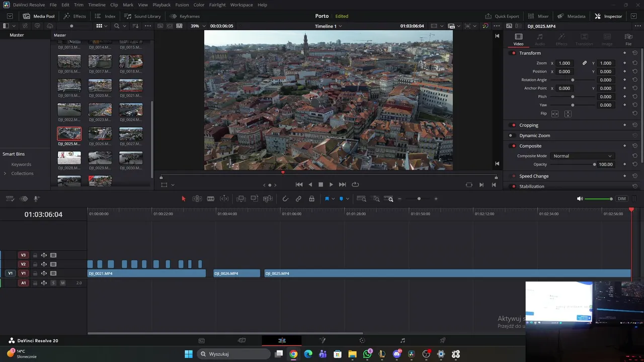Adjust the Opacity slider handle
Viewport: 644px width, 362px height.
[x=594, y=164]
